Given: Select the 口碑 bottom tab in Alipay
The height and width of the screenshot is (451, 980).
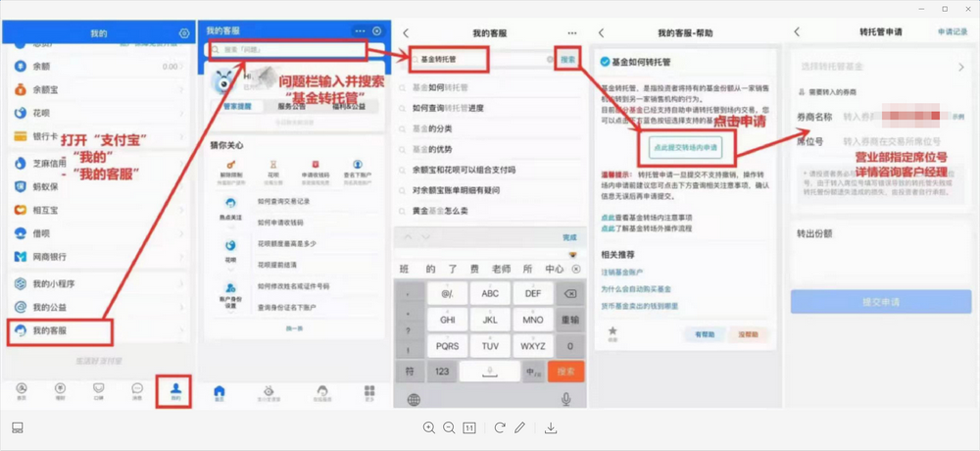Looking at the screenshot, I should [99, 391].
